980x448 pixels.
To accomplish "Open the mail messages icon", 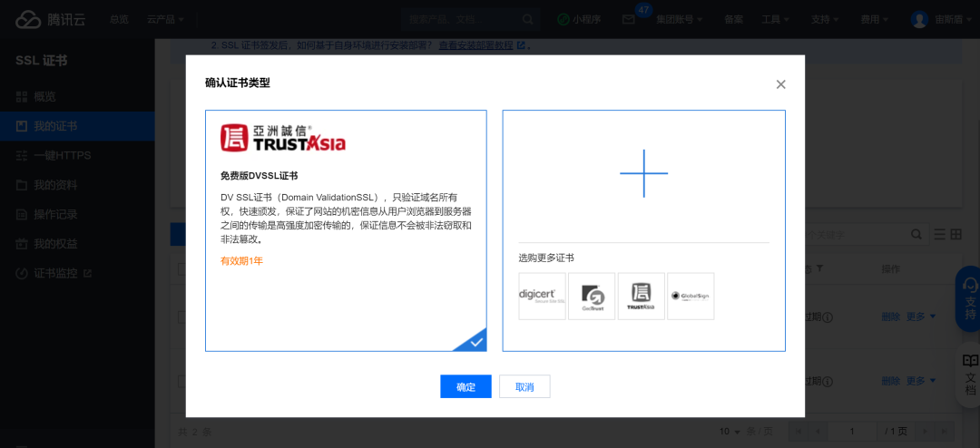I will click(628, 19).
